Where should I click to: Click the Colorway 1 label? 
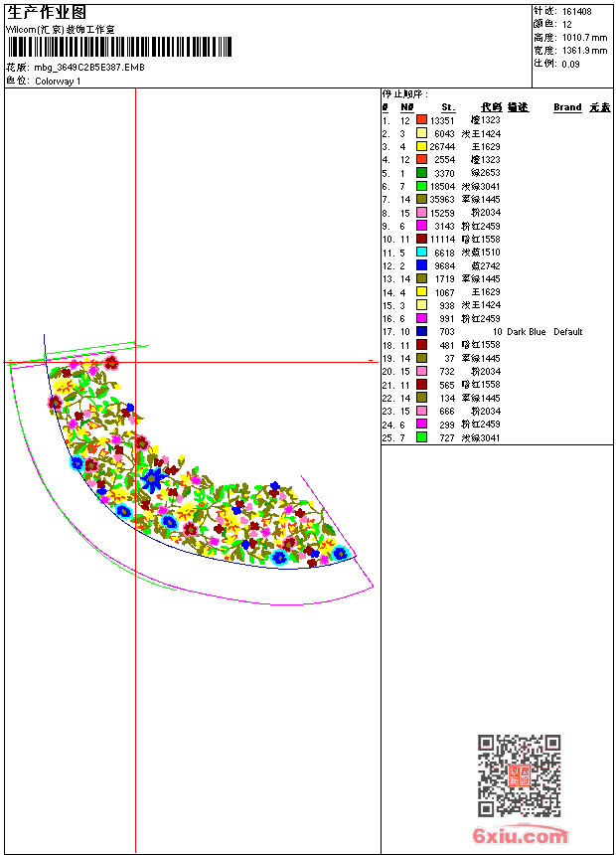tap(58, 82)
